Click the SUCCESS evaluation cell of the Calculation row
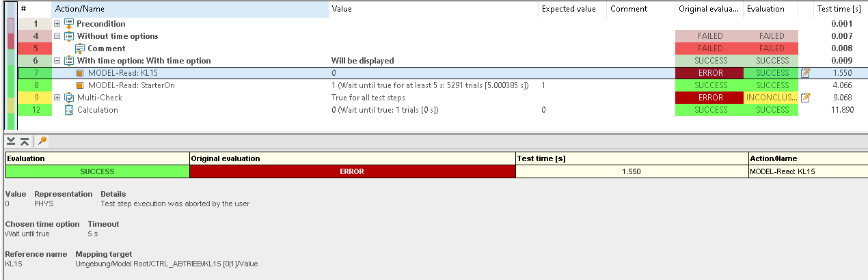The image size is (868, 280). (772, 110)
